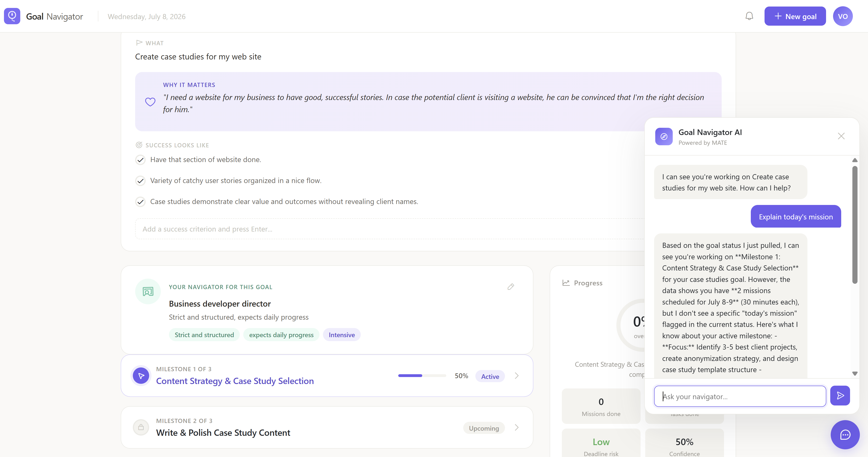868x457 pixels.
Task: Click the Milestone 1 progress bar
Action: pyautogui.click(x=422, y=376)
